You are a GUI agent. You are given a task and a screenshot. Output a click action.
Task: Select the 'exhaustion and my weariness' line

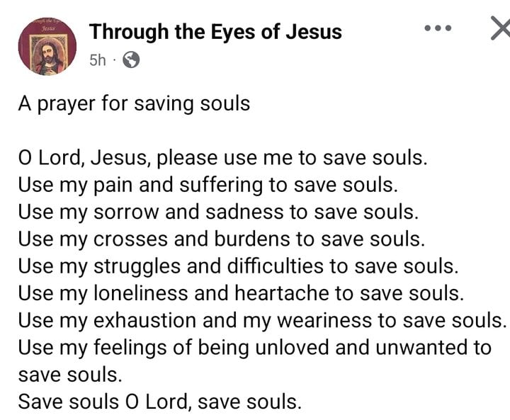(262, 320)
